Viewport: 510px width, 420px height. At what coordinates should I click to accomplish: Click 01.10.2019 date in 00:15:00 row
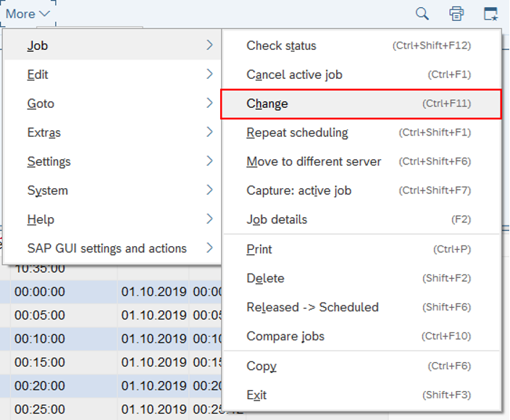[x=154, y=362]
